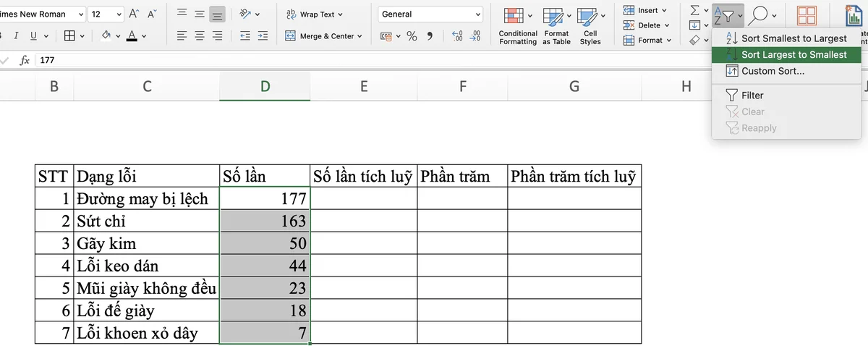
Task: Decrease indent
Action: tap(244, 35)
